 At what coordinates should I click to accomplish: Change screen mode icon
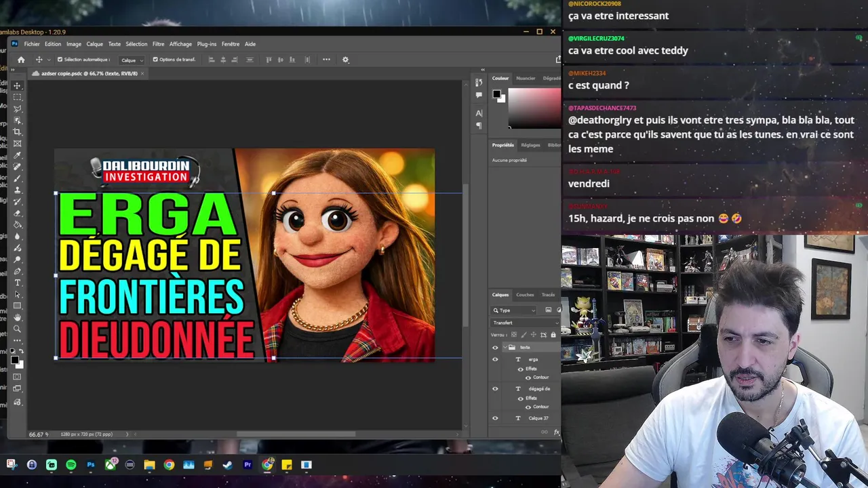point(17,388)
